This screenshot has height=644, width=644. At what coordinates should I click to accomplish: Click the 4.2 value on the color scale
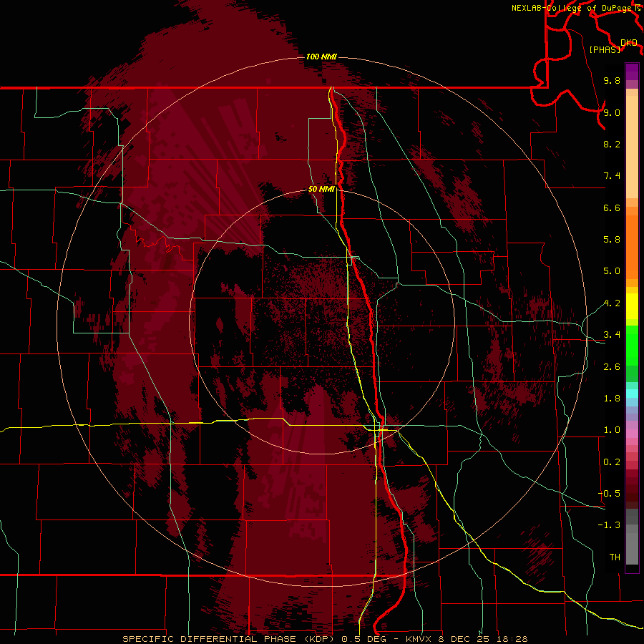(x=612, y=303)
